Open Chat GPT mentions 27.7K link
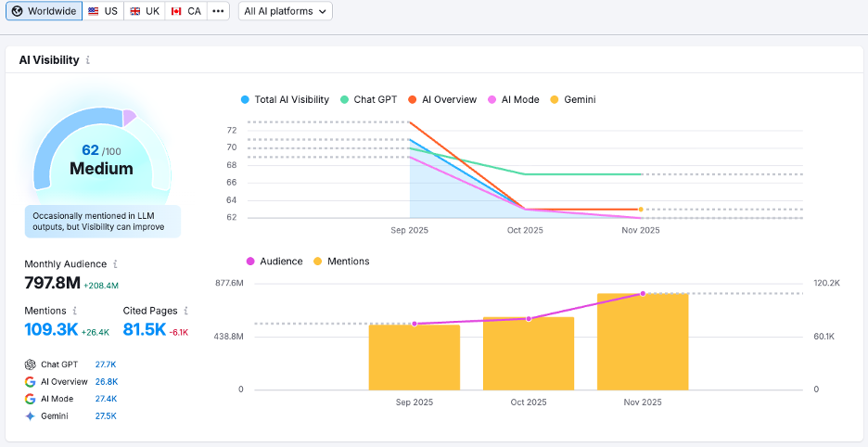This screenshot has width=868, height=447. tap(106, 364)
